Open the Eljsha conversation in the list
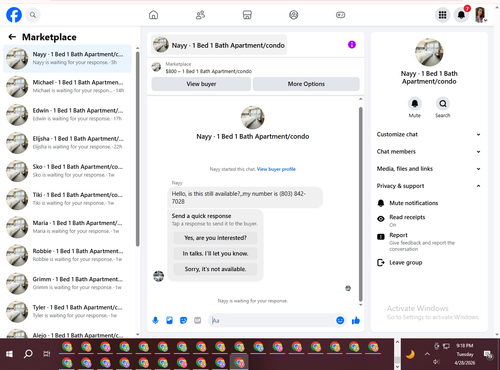 pyautogui.click(x=67, y=143)
